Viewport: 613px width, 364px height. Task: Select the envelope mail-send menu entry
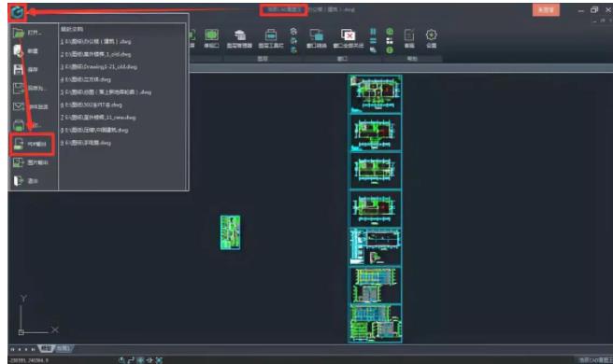[31, 106]
